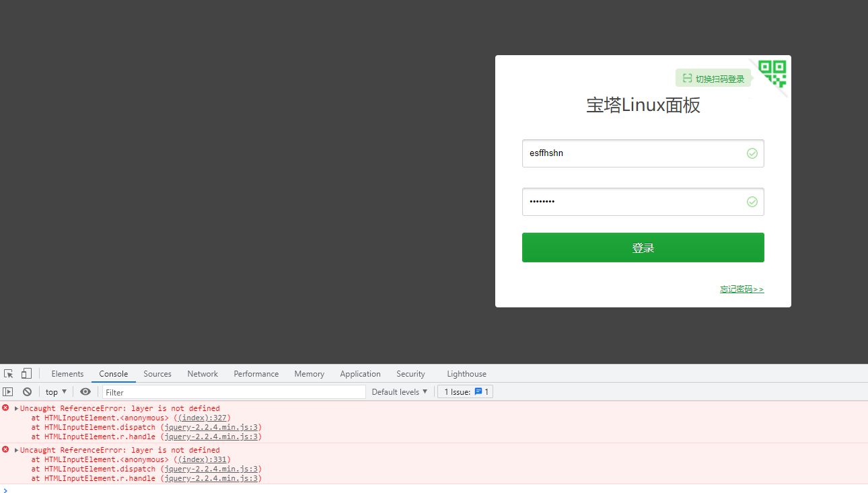Click the green 登录 login button

click(x=643, y=248)
